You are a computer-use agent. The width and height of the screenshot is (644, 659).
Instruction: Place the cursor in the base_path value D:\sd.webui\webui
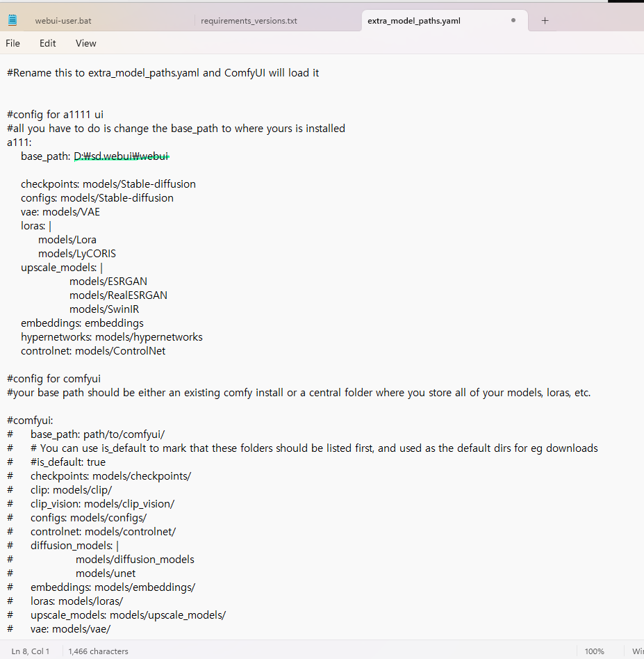coord(121,156)
